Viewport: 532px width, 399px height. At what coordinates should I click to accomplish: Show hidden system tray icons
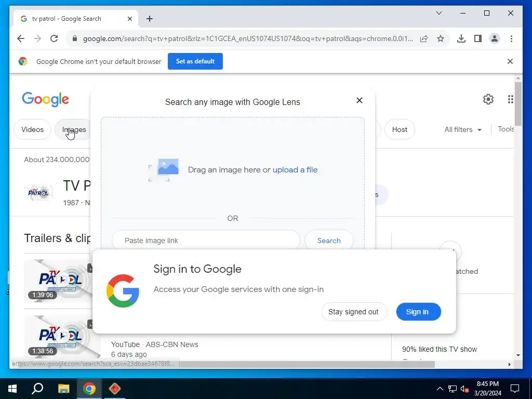pyautogui.click(x=440, y=389)
